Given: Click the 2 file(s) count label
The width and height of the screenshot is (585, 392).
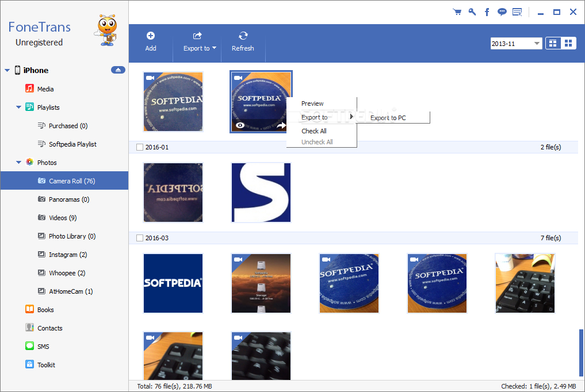Looking at the screenshot, I should pos(550,147).
